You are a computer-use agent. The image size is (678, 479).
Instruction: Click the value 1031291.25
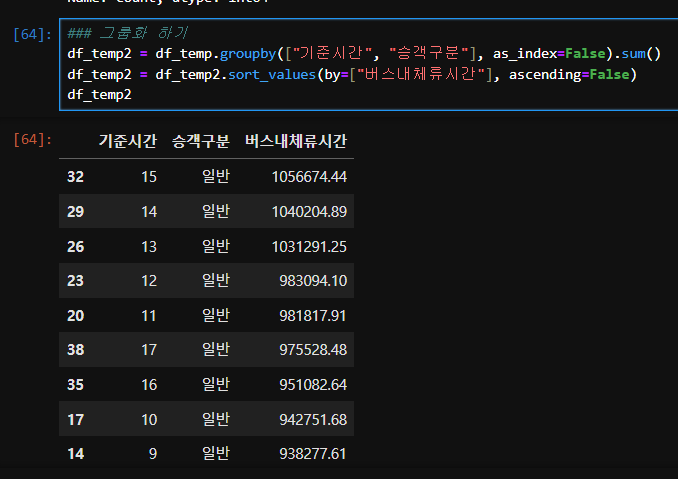coord(309,246)
